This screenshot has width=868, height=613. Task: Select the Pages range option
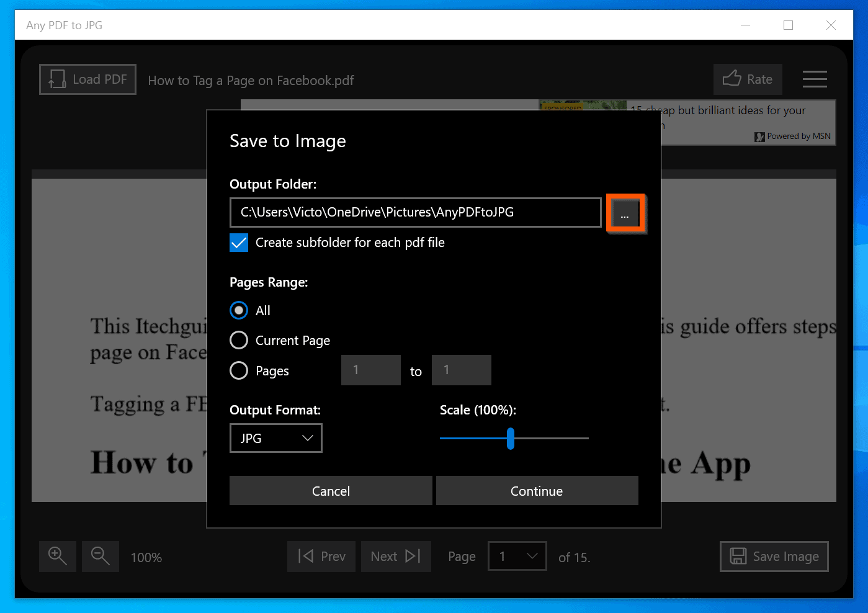[x=239, y=370]
